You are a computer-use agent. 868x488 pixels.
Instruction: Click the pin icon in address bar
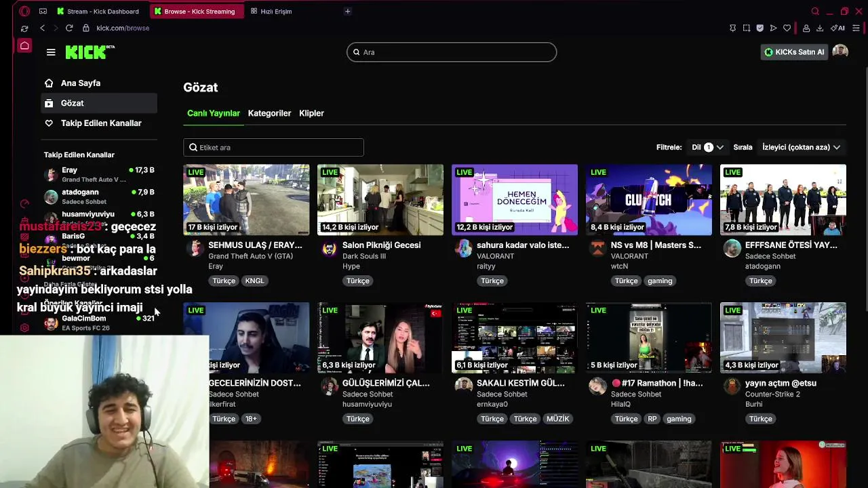coord(732,28)
